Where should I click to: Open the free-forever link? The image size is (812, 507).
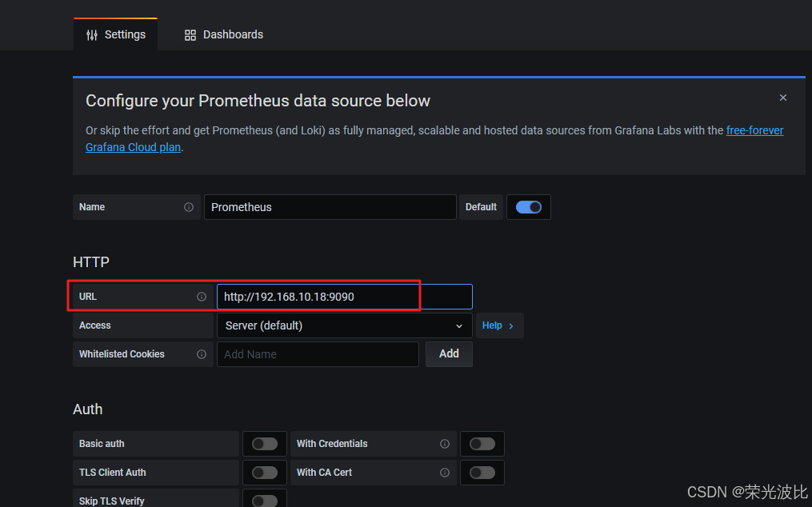(x=754, y=130)
